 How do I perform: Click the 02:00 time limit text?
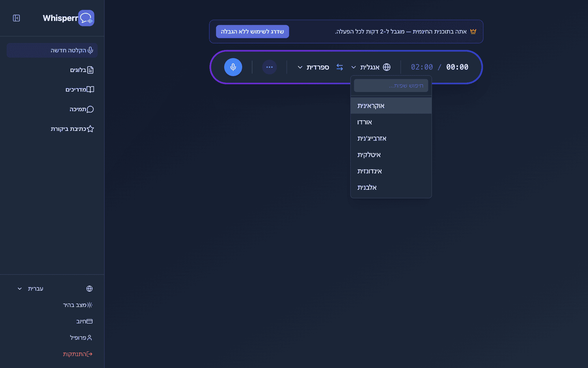(x=422, y=67)
